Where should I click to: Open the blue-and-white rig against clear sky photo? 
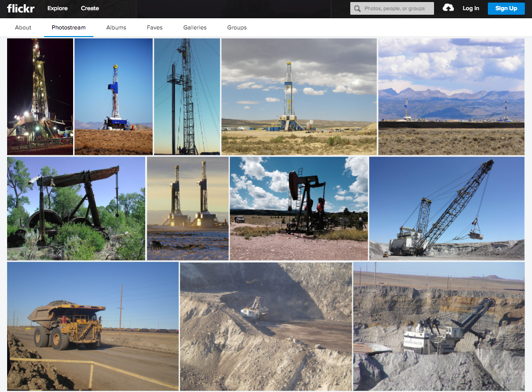114,96
